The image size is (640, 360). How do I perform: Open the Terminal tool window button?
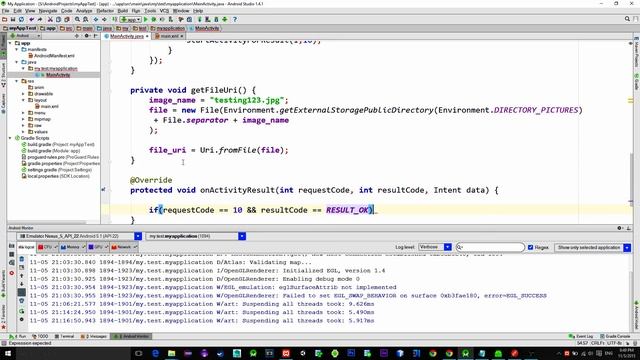[64, 336]
